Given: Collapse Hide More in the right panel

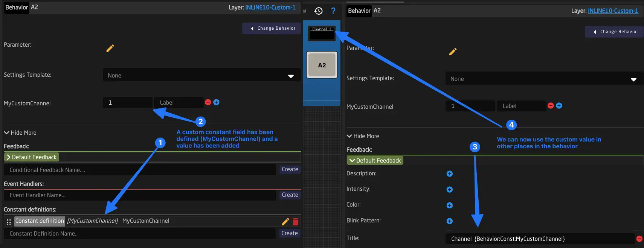Looking at the screenshot, I should pos(363,136).
